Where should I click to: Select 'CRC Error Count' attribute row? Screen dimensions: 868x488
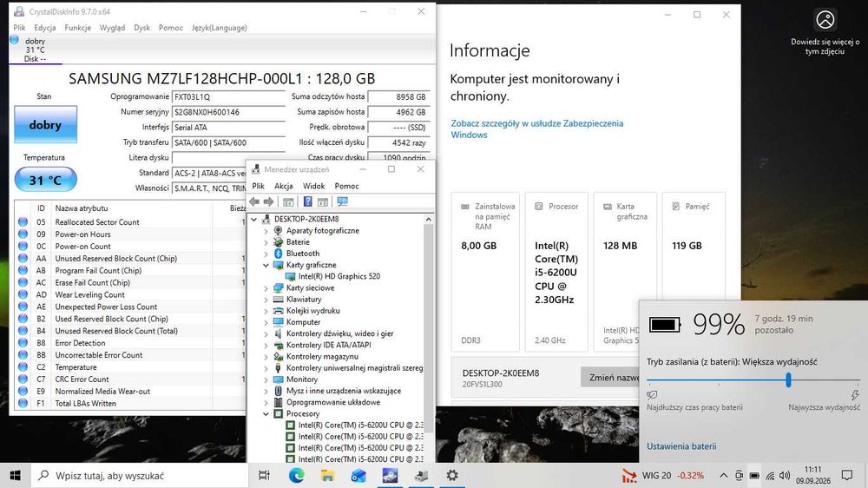point(130,379)
